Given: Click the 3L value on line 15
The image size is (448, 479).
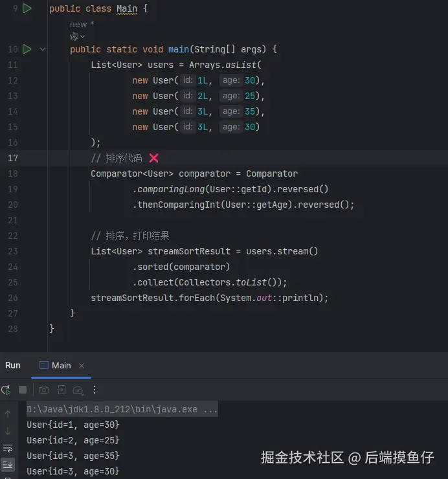Looking at the screenshot, I should point(202,127).
